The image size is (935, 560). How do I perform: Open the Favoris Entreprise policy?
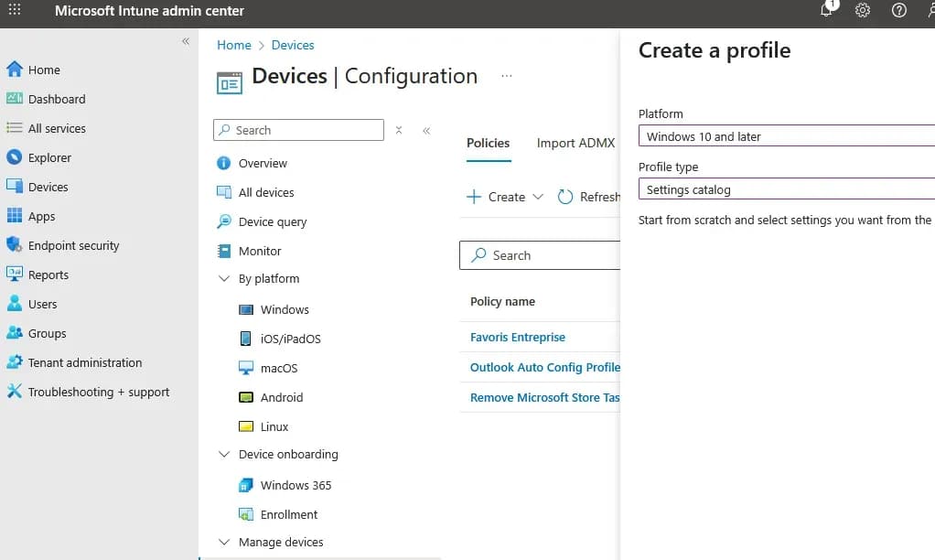point(518,338)
